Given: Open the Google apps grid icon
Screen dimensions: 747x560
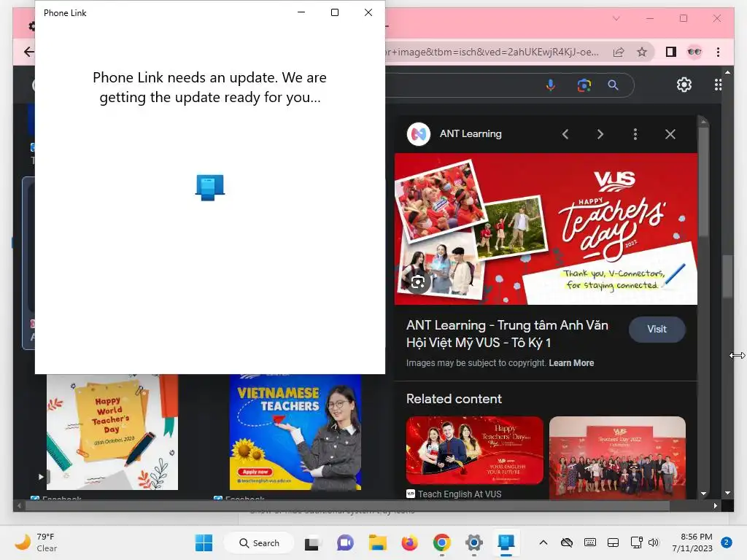Looking at the screenshot, I should tap(718, 85).
